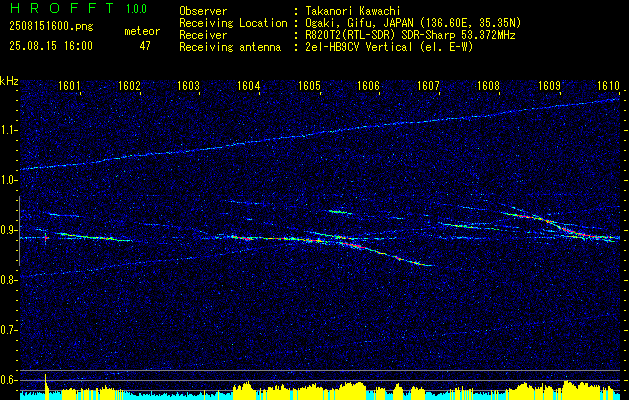Click the date 25.08.15 16:00
Screen dimensions: 629x400
tap(51, 46)
